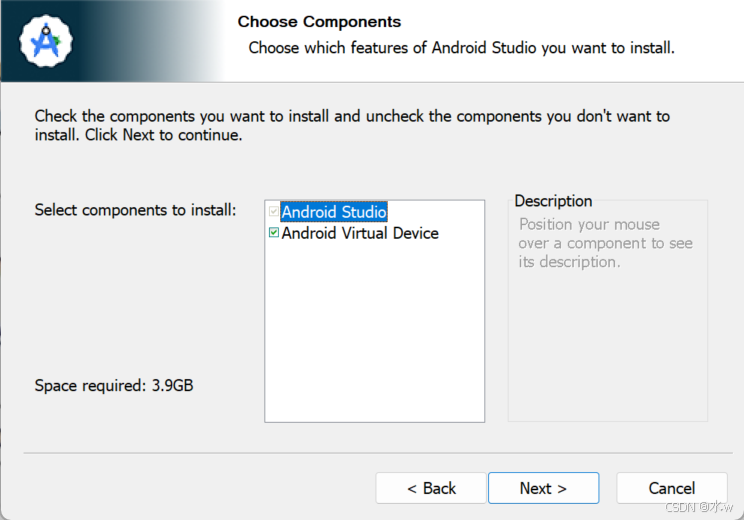Toggle the grayed-out Android Studio checkbox
Image resolution: width=744 pixels, height=520 pixels.
coord(274,211)
